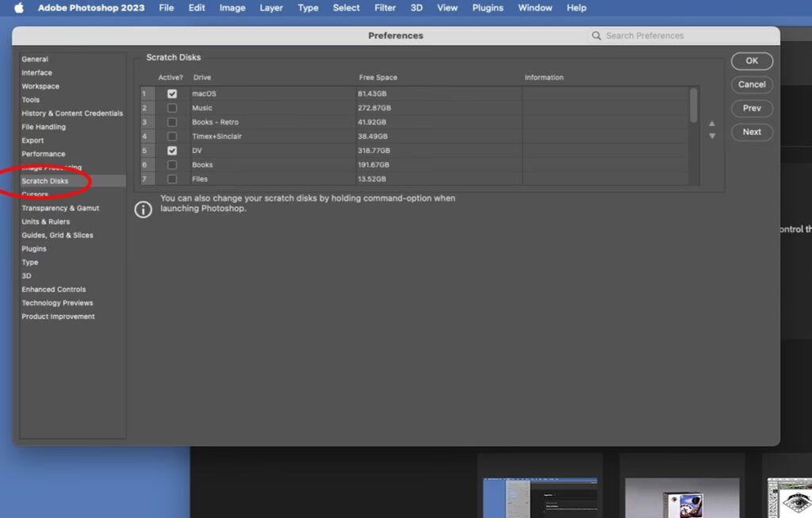Open the Filter menu
The height and width of the screenshot is (518, 812).
[x=385, y=8]
